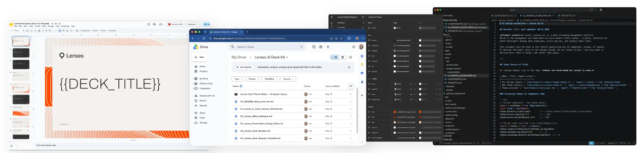
Task: Open the Type filter dropdown in Drive
Action: point(238,79)
